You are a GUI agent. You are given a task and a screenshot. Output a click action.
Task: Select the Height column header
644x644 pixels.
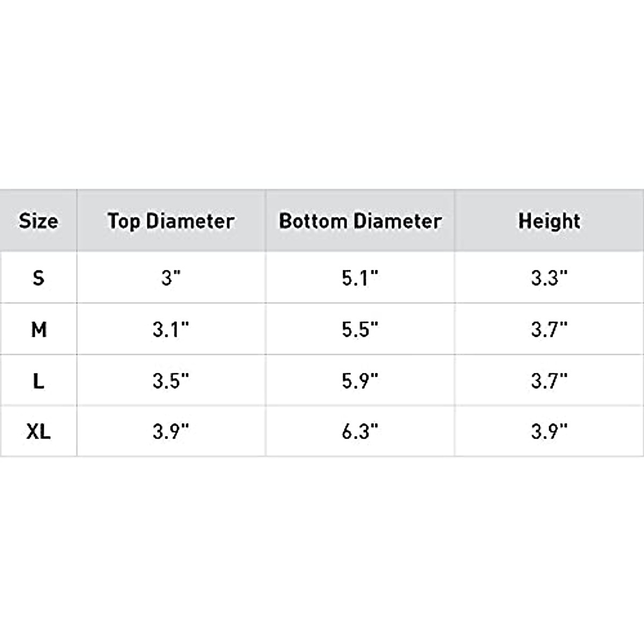click(549, 221)
